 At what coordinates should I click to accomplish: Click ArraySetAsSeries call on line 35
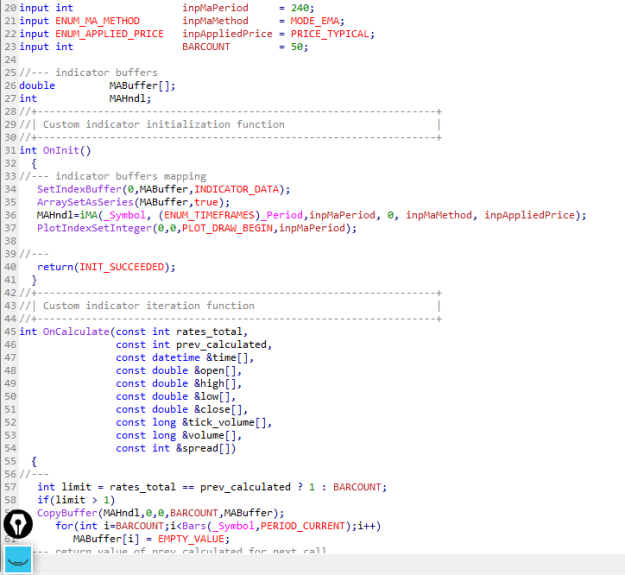click(85, 202)
